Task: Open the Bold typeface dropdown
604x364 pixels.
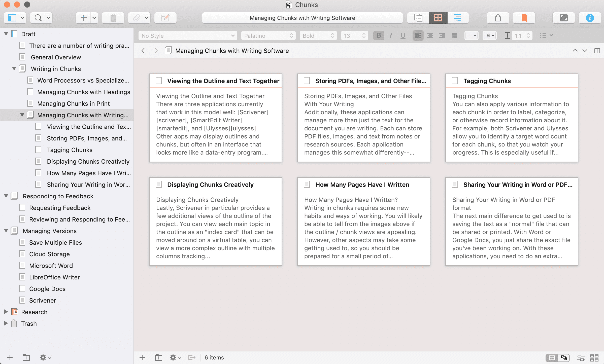Action: coord(318,36)
